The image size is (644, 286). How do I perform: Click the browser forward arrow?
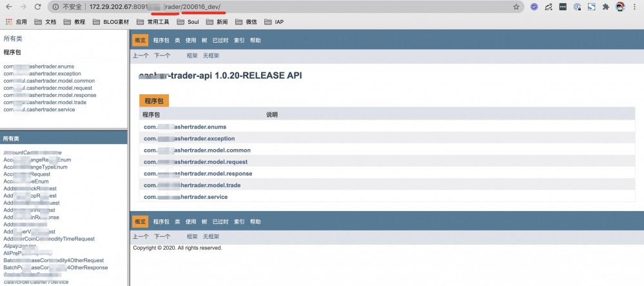23,6
